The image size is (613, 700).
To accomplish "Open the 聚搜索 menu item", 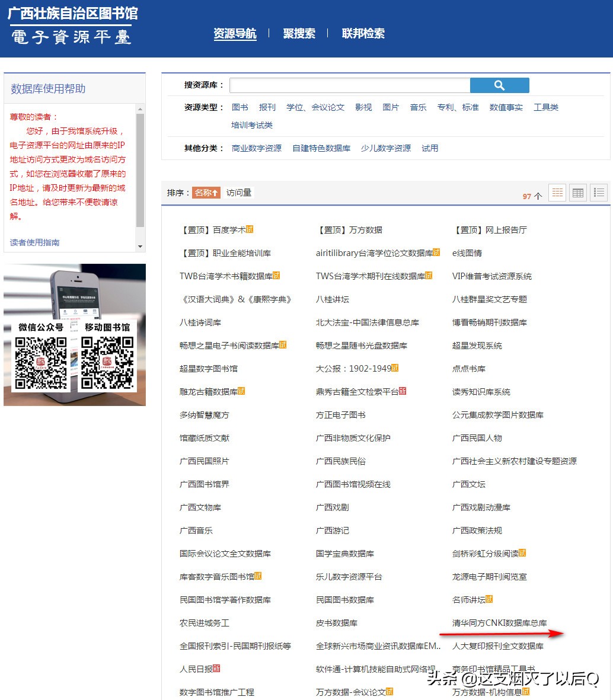I will [x=299, y=34].
